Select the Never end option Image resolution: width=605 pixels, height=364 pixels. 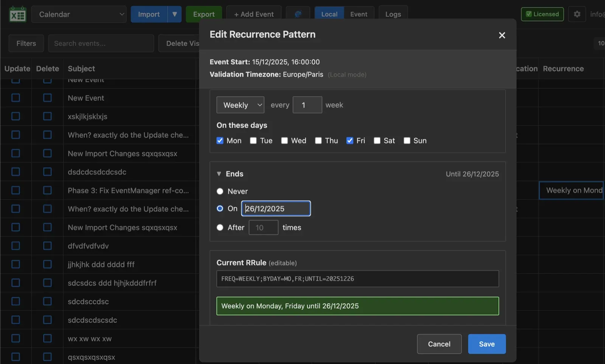pos(220,191)
